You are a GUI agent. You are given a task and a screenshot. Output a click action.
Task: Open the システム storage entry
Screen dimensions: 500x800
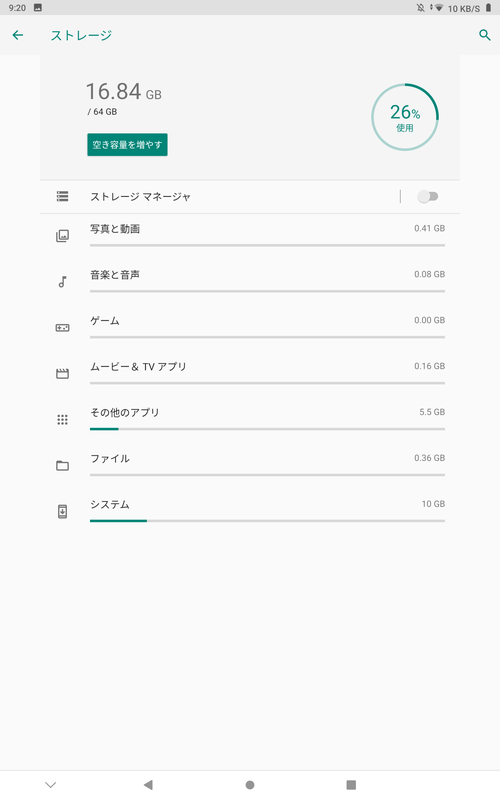coord(250,512)
